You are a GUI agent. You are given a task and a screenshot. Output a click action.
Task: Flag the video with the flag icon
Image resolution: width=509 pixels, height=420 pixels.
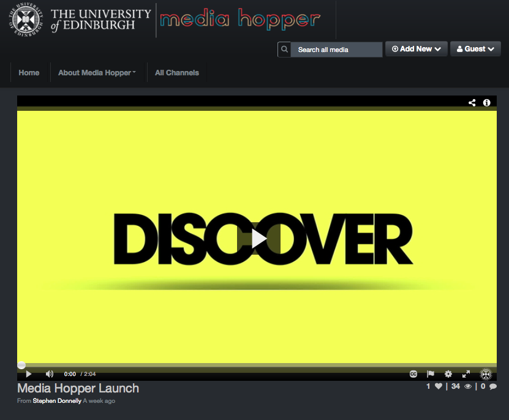(x=431, y=374)
